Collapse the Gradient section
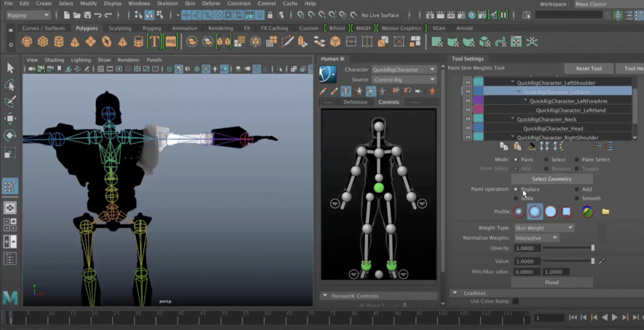The image size is (644, 330). (x=455, y=293)
